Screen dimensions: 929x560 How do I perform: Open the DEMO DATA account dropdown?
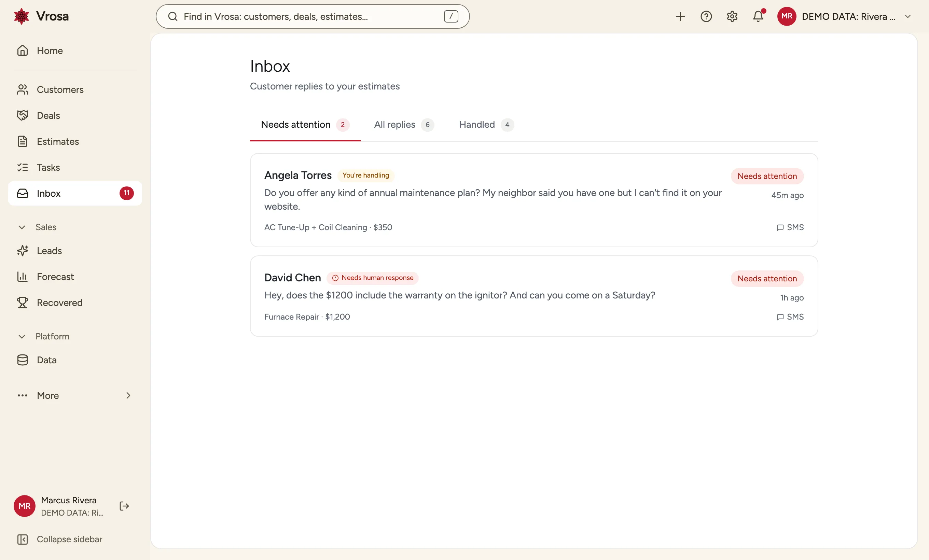pyautogui.click(x=845, y=16)
